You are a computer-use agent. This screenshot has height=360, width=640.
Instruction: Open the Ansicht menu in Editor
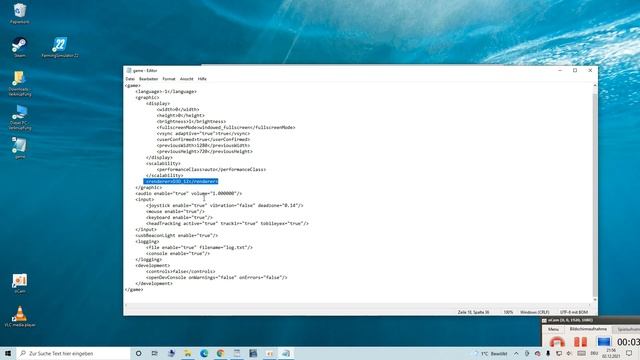coord(187,79)
